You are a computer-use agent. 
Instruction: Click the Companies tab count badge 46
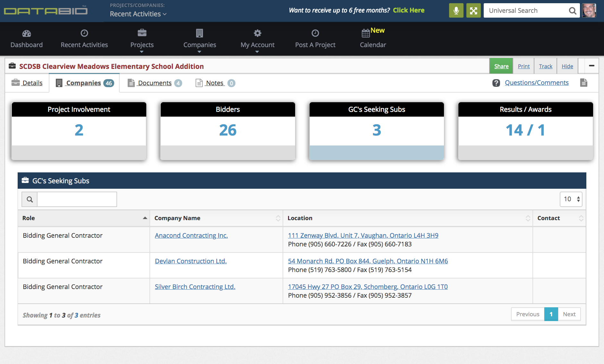coord(109,83)
